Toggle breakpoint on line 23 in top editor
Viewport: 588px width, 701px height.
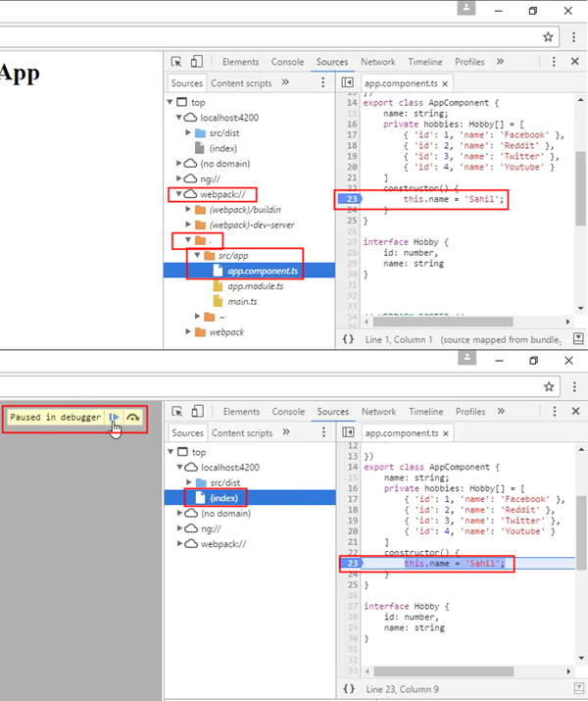point(350,199)
